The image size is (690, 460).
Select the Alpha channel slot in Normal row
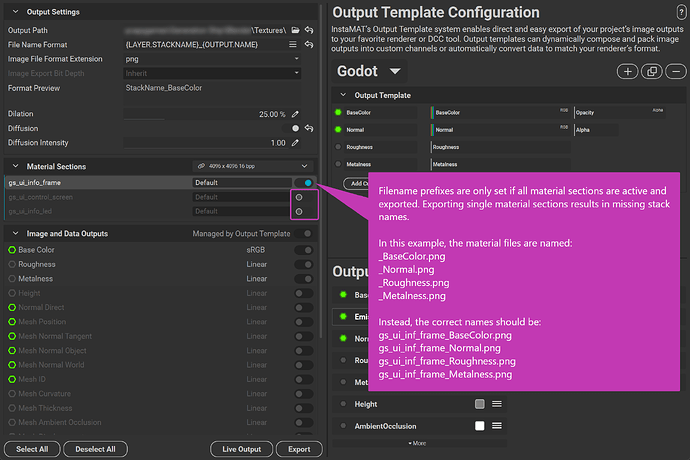(x=596, y=129)
